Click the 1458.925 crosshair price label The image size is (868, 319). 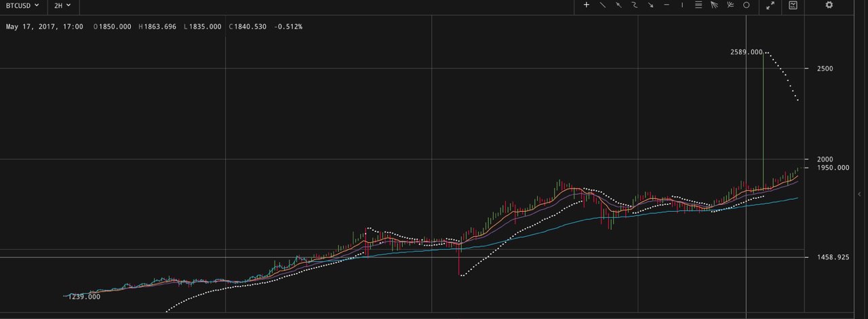[x=833, y=258]
